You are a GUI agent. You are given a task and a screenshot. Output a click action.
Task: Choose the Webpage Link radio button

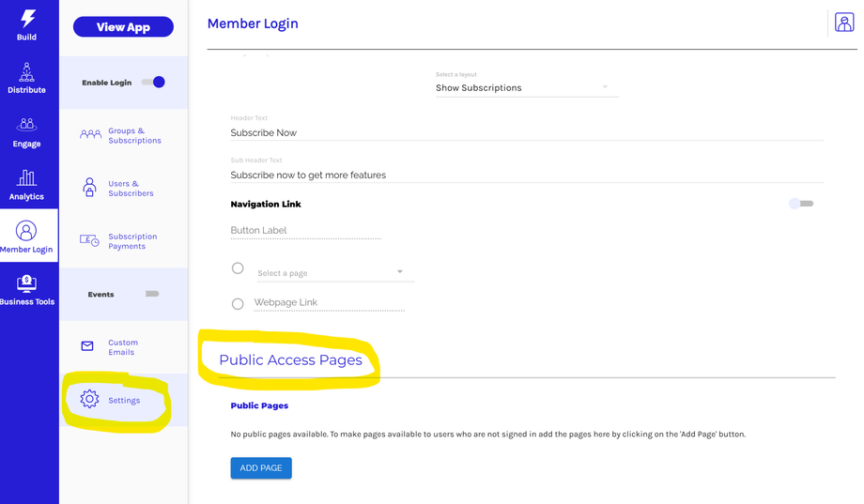(x=238, y=304)
